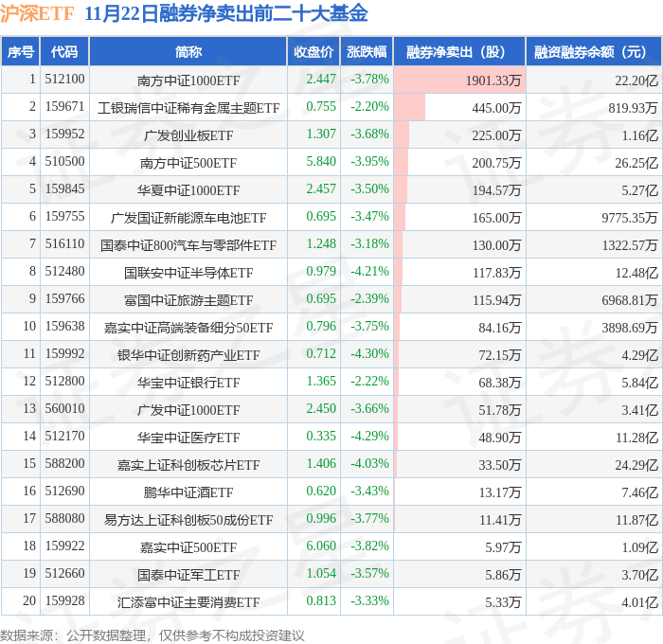Click the 序号 column header

click(20, 52)
